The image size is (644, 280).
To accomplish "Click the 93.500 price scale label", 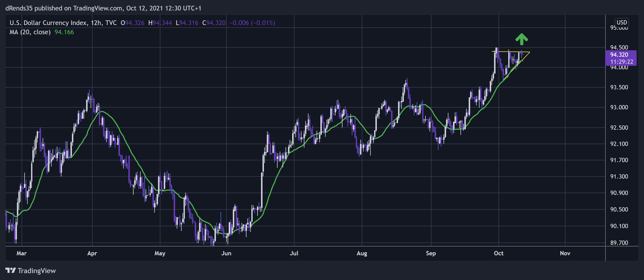I will coord(619,87).
